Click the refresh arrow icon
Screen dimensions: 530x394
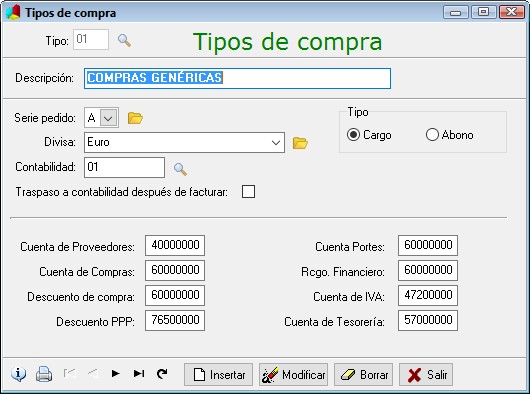pyautogui.click(x=162, y=373)
